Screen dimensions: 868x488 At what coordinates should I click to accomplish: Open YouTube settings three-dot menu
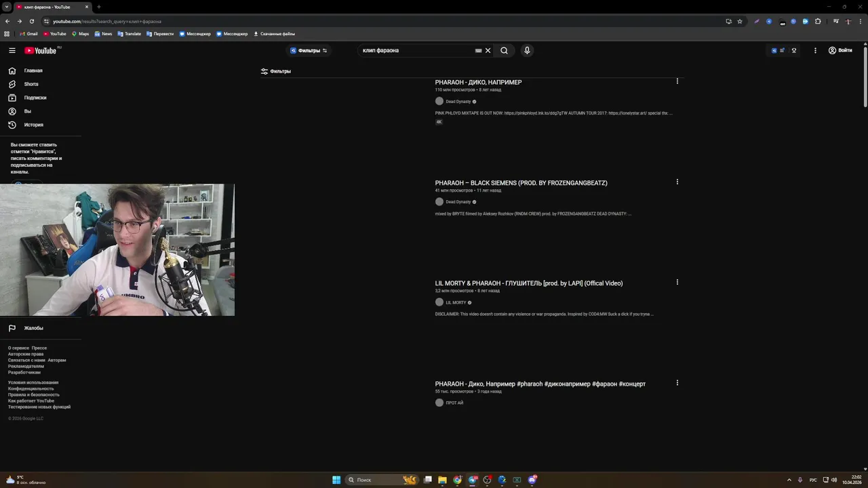815,50
